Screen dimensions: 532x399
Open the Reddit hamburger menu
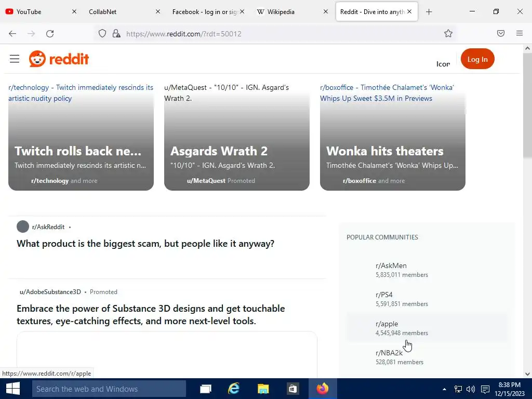coord(14,59)
